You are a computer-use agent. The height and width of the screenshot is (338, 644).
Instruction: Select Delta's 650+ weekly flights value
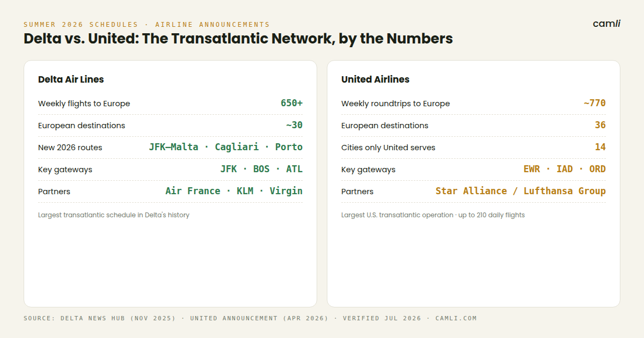pos(291,103)
